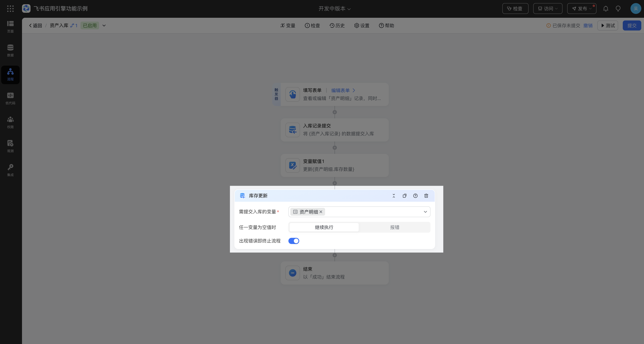Remove the 资产明细 tag from the variable field
644x344 pixels.
pos(321,212)
